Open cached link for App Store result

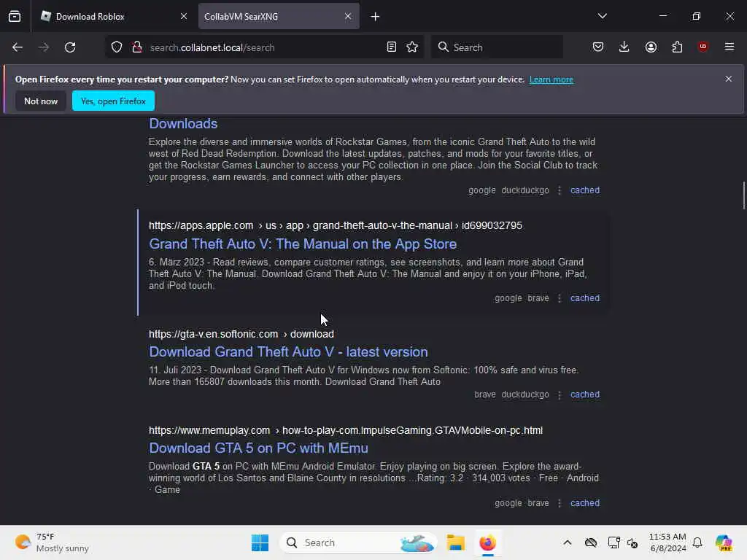585,298
